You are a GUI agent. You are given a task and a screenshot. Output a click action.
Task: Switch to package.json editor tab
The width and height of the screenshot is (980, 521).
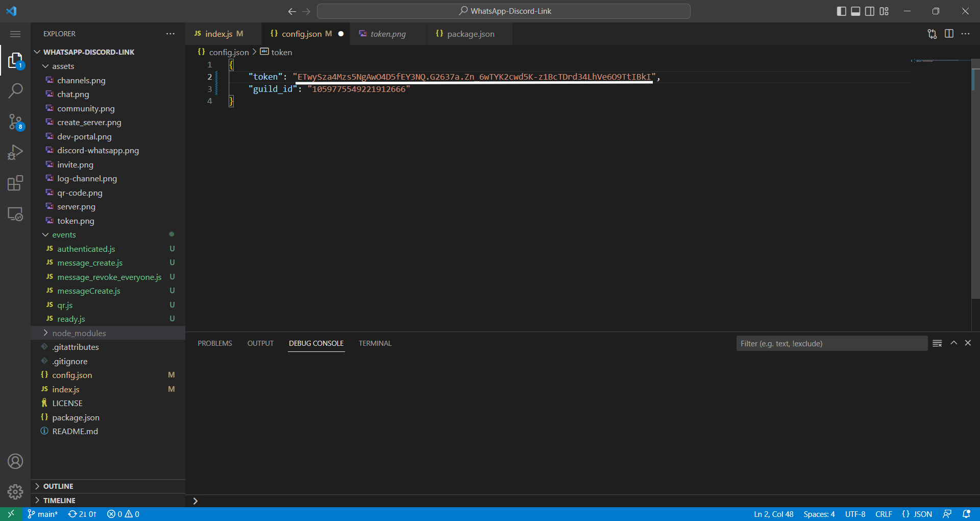pos(470,34)
